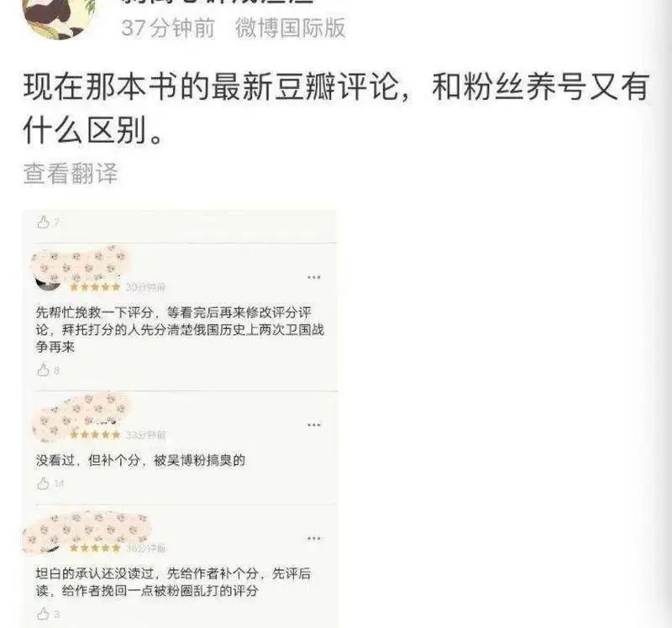This screenshot has width=672, height=628.
Task: Select the review text about 俄国历史上两次卫国战争
Action: tap(180, 329)
